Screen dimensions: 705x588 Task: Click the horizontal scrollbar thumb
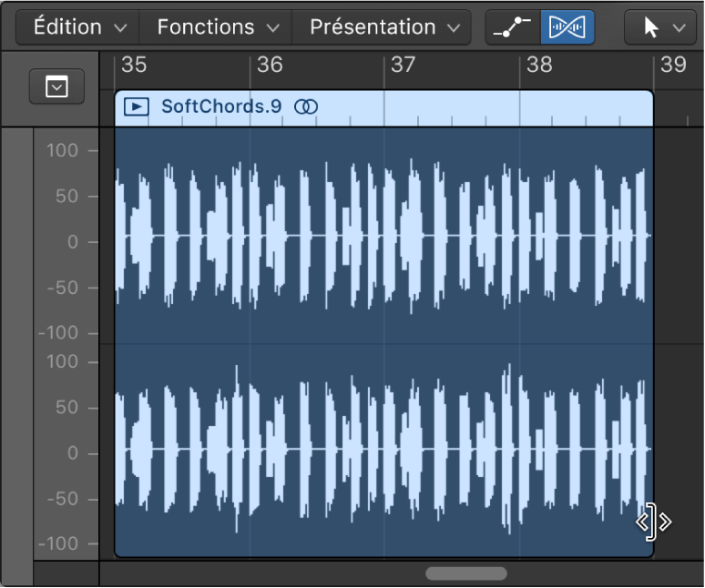coord(466,573)
